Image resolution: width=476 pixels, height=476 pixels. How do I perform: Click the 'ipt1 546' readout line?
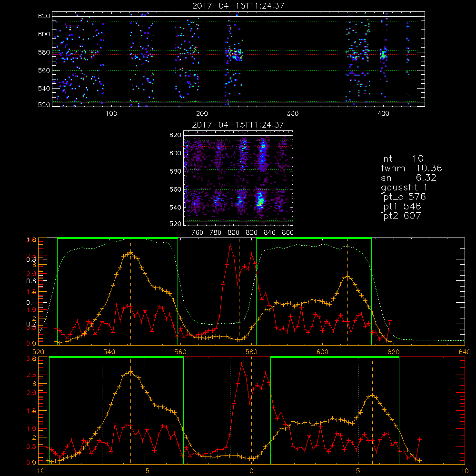pos(401,207)
